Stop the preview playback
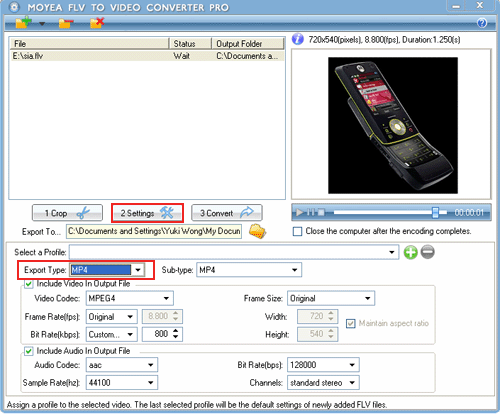 pyautogui.click(x=321, y=212)
